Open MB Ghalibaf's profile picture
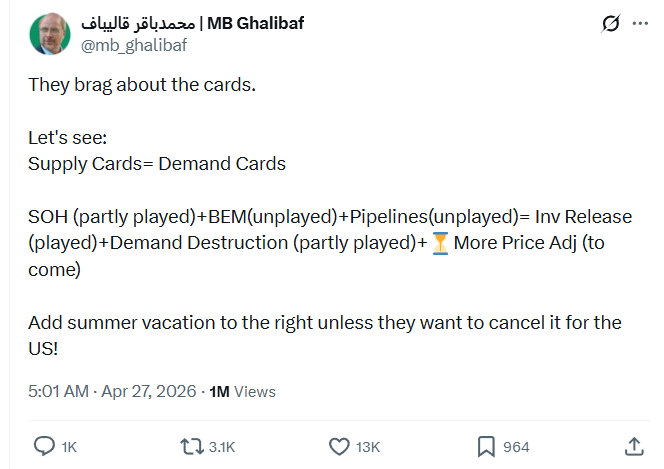 [48, 35]
